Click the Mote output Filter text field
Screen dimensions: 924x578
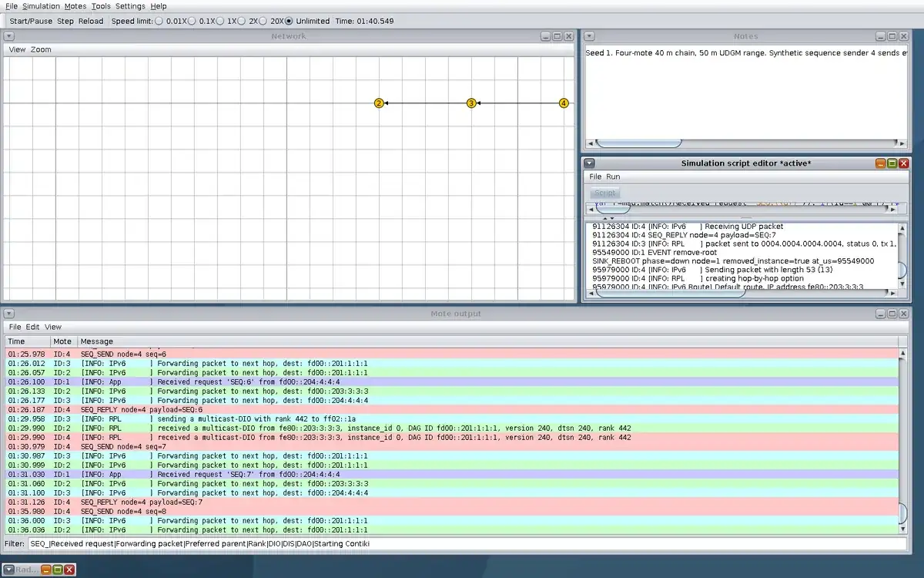[467, 544]
